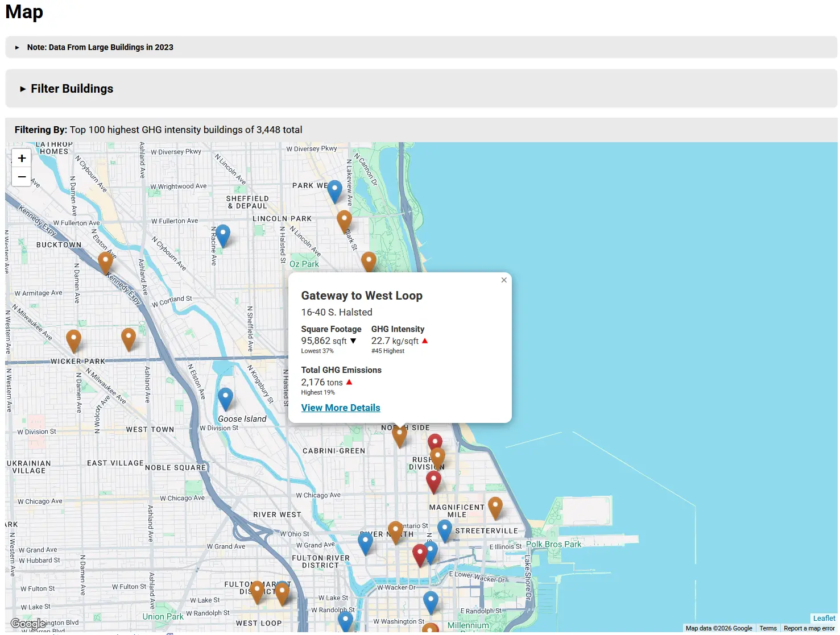Viewport: 840px width, 635px height.
Task: Zoom in on the map
Action: (x=22, y=159)
